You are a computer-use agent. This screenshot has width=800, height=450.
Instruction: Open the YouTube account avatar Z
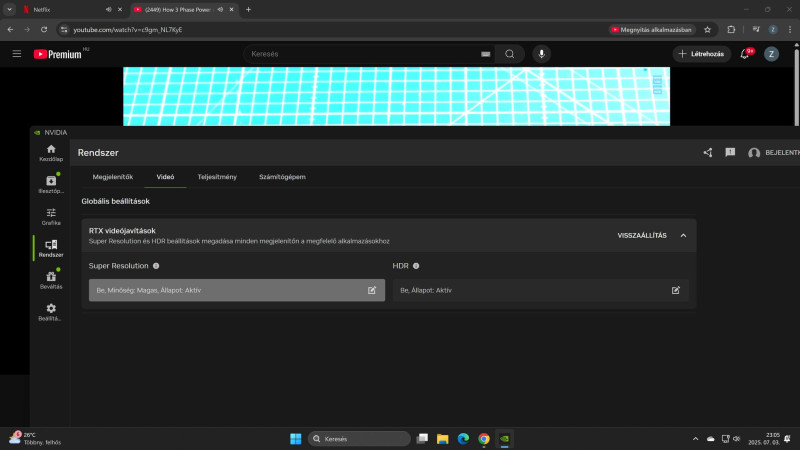(771, 54)
